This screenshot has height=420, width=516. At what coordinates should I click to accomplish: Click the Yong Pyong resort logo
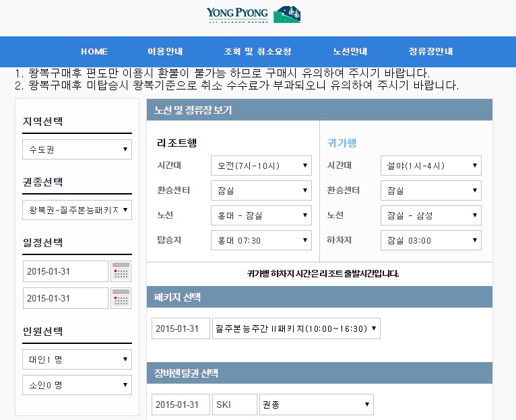point(253,15)
